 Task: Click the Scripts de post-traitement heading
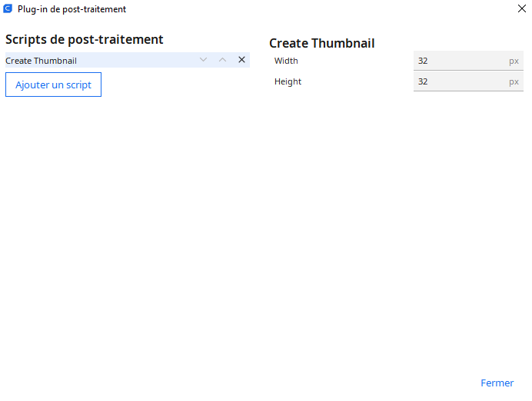tap(85, 39)
